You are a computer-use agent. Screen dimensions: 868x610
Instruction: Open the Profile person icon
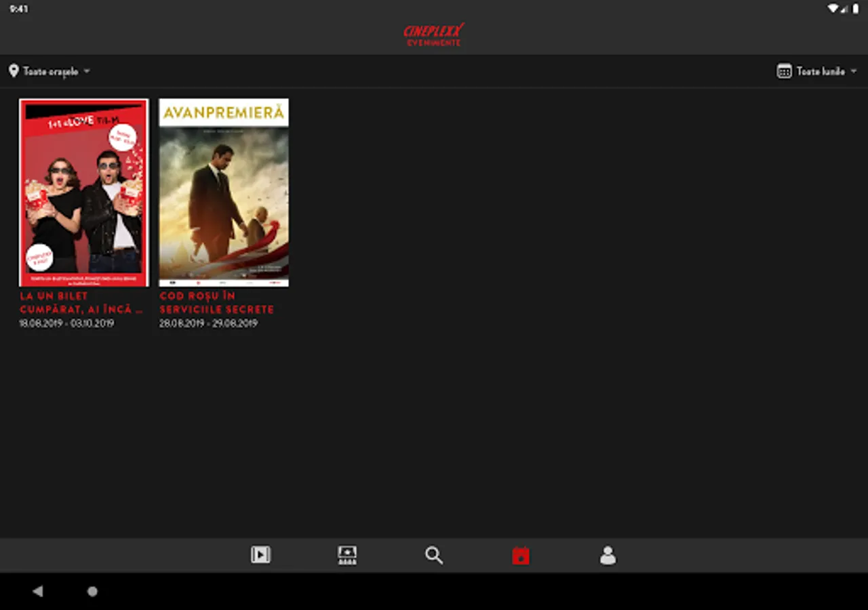(608, 555)
